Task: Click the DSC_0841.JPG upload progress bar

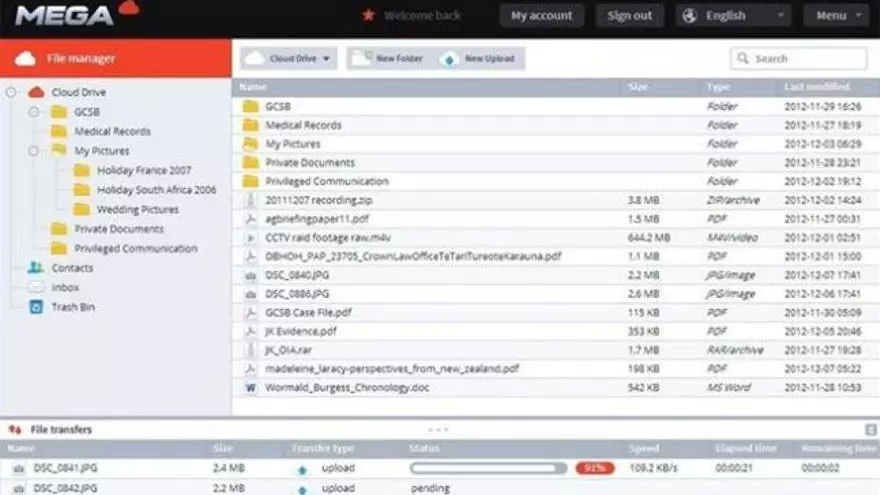Action: [x=488, y=468]
